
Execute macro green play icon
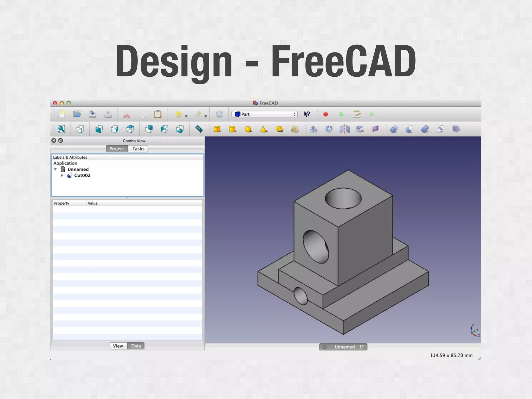point(372,114)
